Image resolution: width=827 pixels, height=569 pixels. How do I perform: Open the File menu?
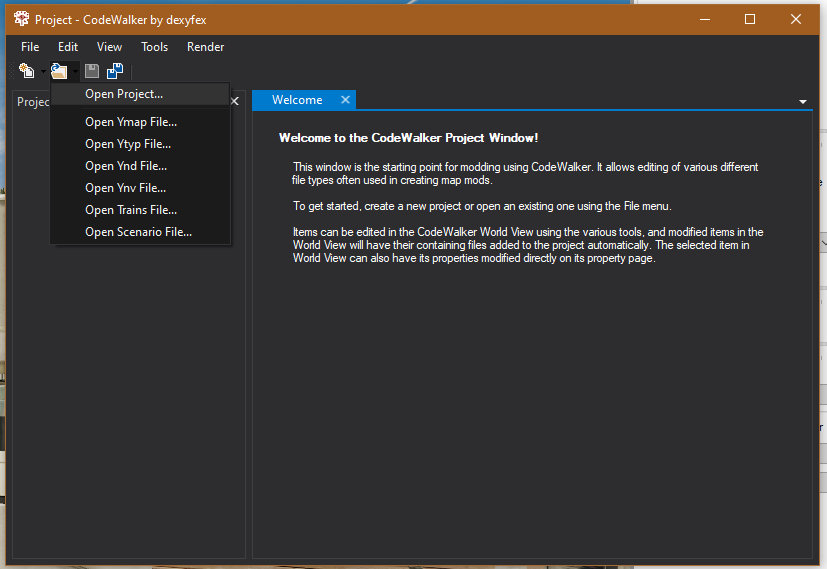(30, 47)
